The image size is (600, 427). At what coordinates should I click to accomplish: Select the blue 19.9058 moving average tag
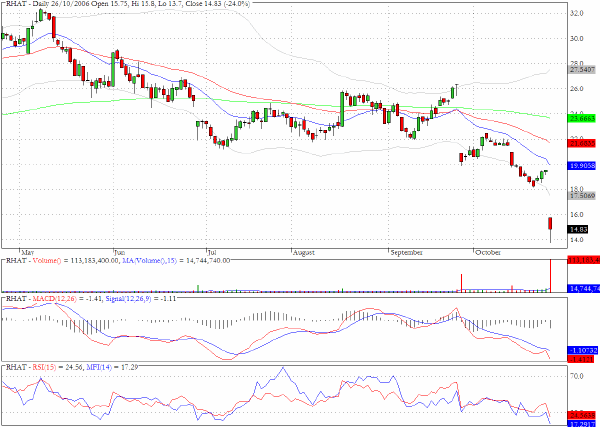click(582, 165)
